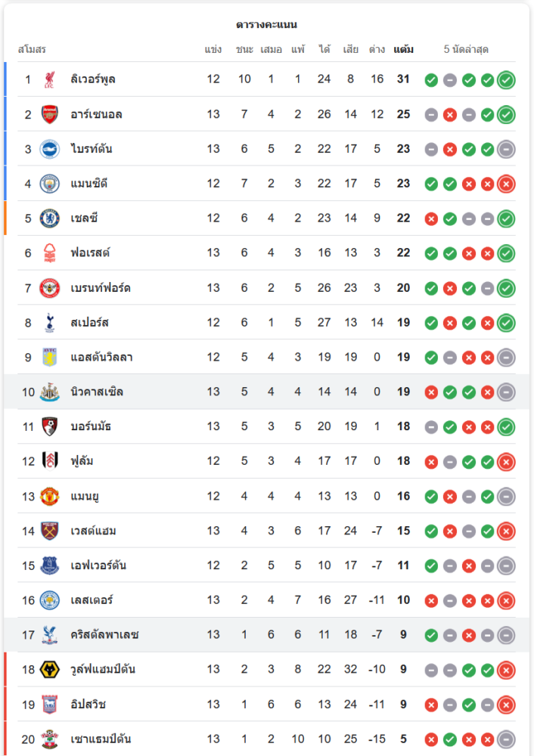Click the 5 นัดล่าสุด column header
Image resolution: width=534 pixels, height=756 pixels.
pos(466,50)
